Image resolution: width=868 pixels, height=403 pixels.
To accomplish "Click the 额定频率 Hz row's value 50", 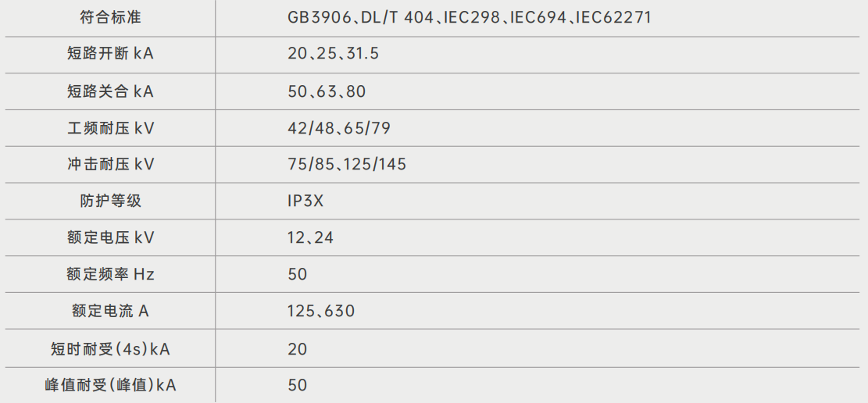I will click(297, 274).
